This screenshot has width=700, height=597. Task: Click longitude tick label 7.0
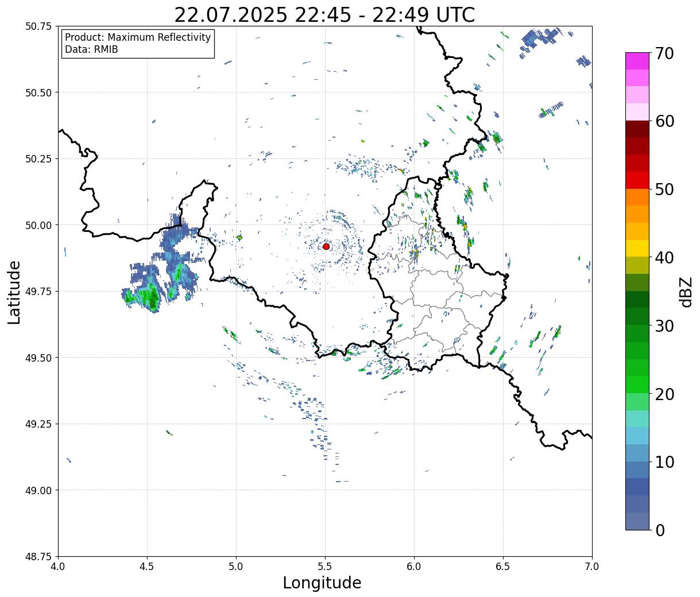[x=592, y=567]
